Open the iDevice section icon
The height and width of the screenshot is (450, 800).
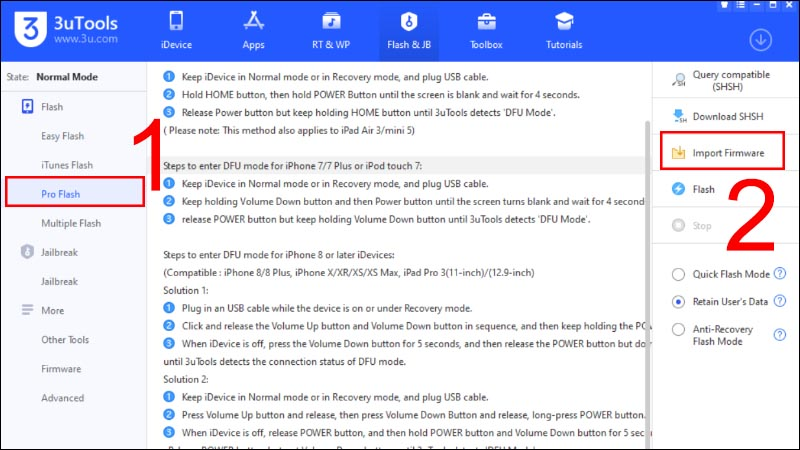177,21
